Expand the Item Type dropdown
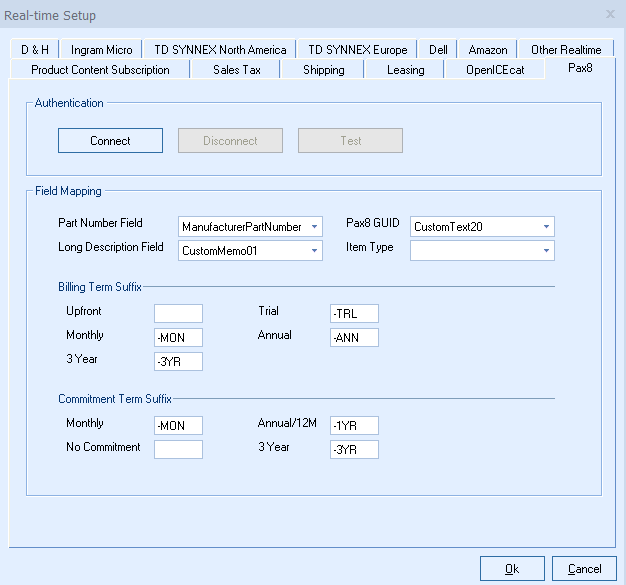 pos(482,251)
